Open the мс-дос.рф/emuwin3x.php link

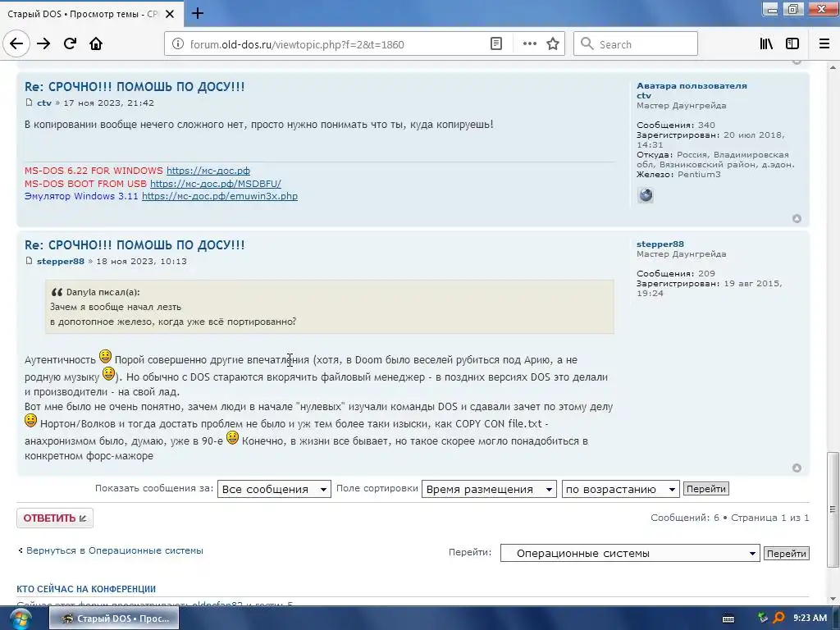[220, 196]
